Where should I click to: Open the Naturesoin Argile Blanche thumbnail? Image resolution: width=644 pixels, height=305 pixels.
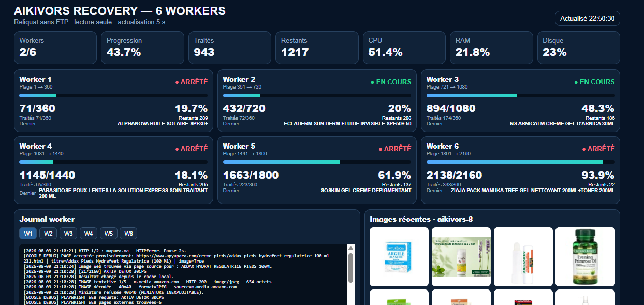[x=399, y=257]
